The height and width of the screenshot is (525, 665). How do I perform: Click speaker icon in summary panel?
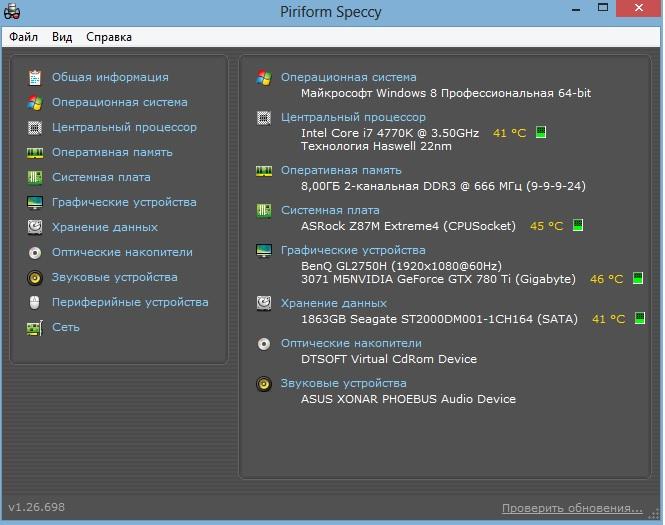pos(264,383)
